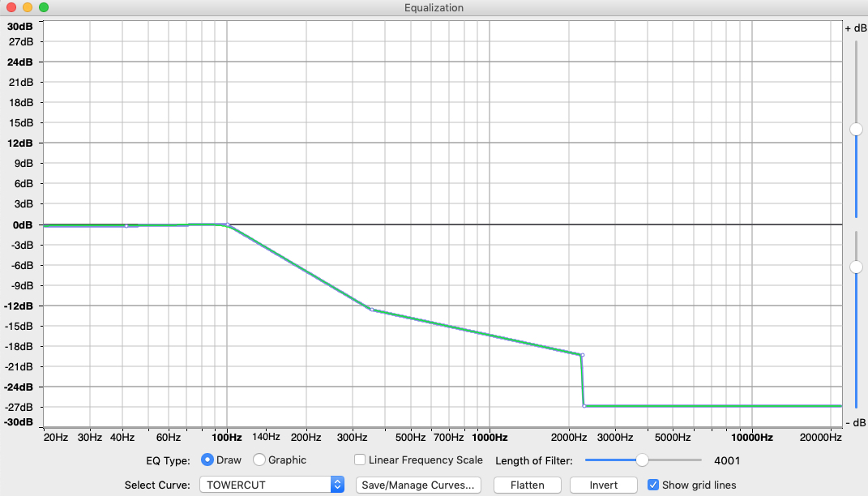This screenshot has height=496, width=868.
Task: Click the -30dB label at the bottom of the axis
Action: (x=19, y=421)
